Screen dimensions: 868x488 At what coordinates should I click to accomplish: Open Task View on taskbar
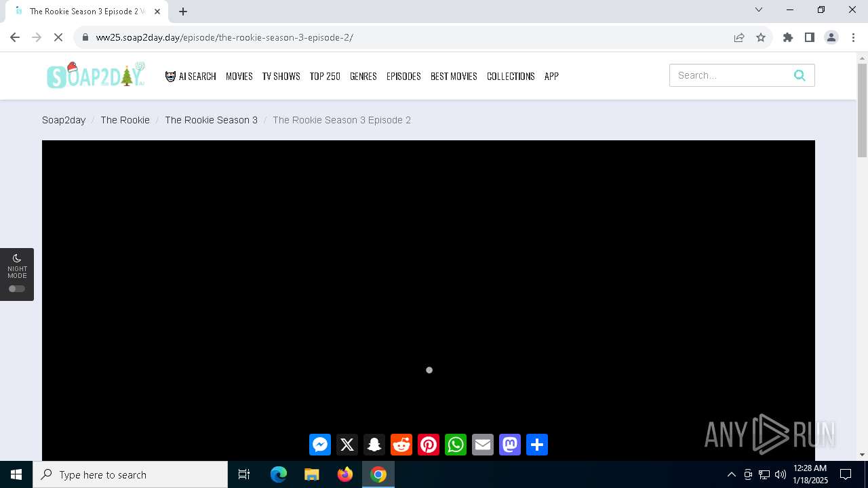(x=244, y=474)
